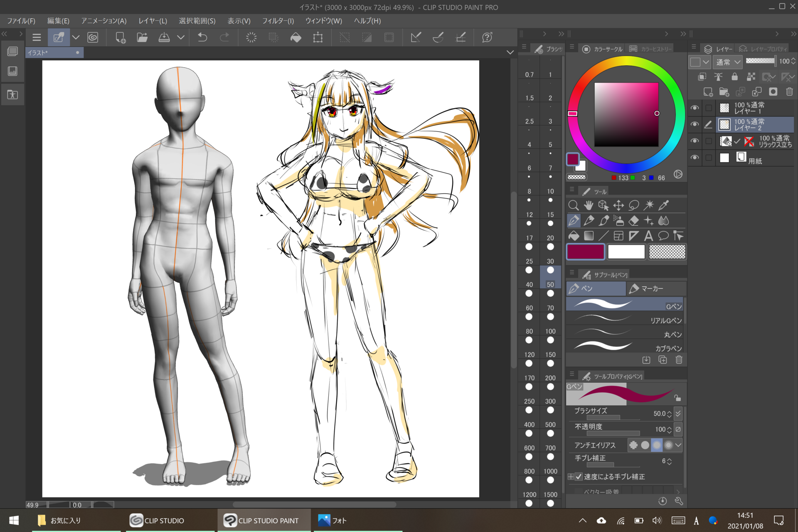Select the Fill bucket tool in palette
This screenshot has height=532, width=798.
click(574, 236)
